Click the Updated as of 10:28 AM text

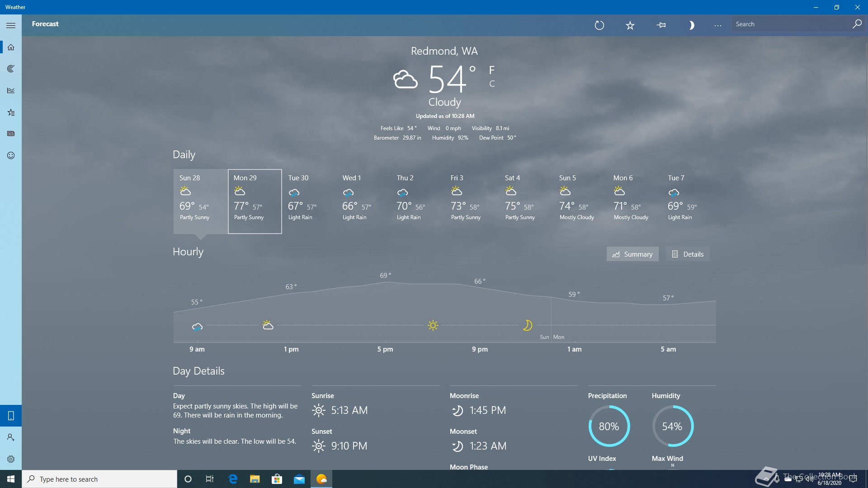tap(445, 116)
